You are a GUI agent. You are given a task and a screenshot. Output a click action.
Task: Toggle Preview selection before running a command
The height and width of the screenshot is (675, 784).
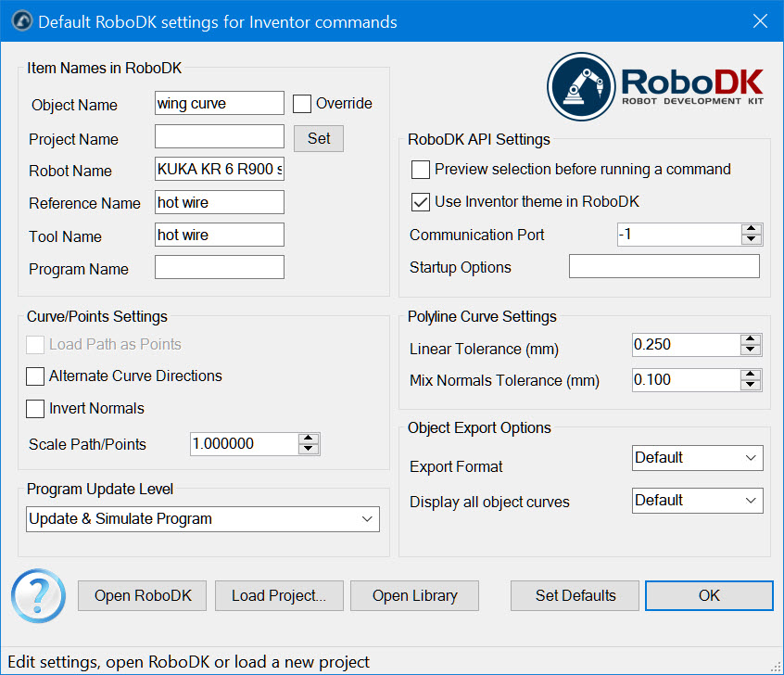[x=421, y=170]
